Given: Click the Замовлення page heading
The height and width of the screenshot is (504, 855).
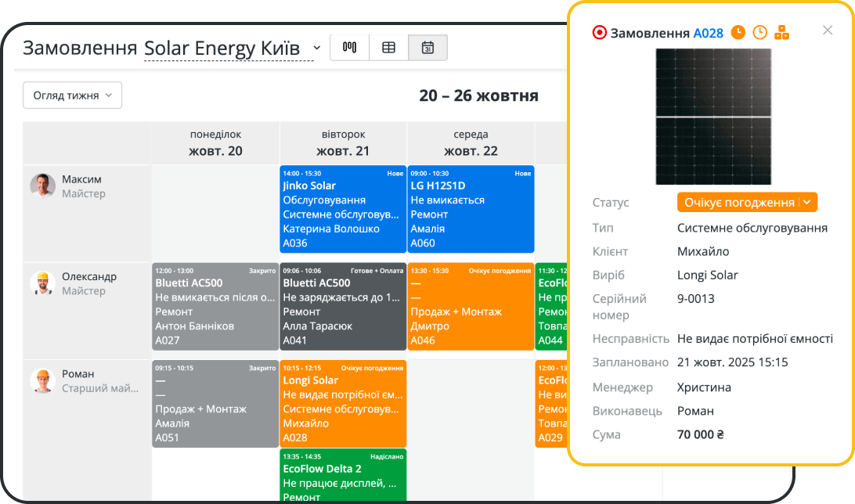Looking at the screenshot, I should pyautogui.click(x=80, y=48).
